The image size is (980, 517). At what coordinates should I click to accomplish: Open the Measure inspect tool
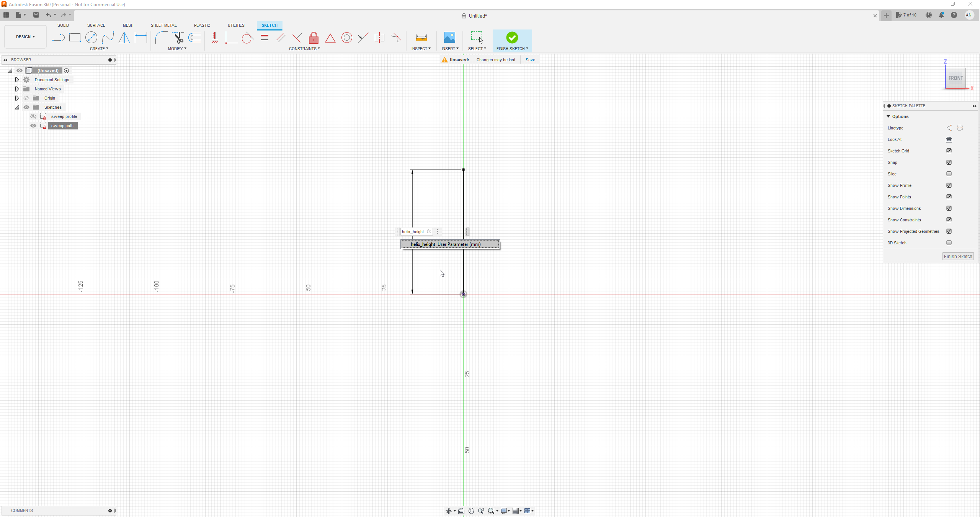421,38
